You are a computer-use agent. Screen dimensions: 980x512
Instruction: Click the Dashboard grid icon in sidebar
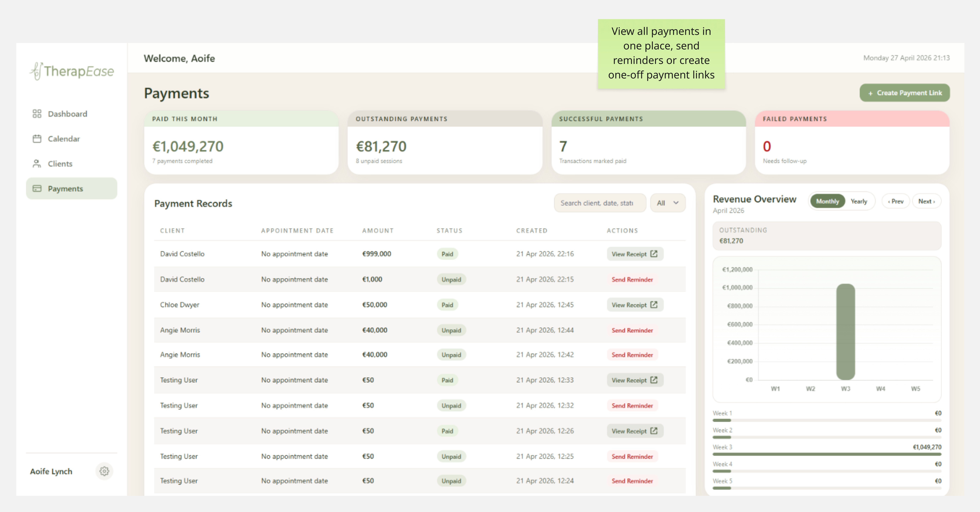click(37, 114)
